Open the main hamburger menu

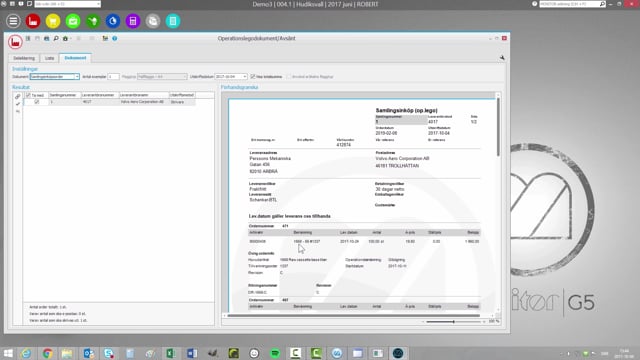click(13, 21)
